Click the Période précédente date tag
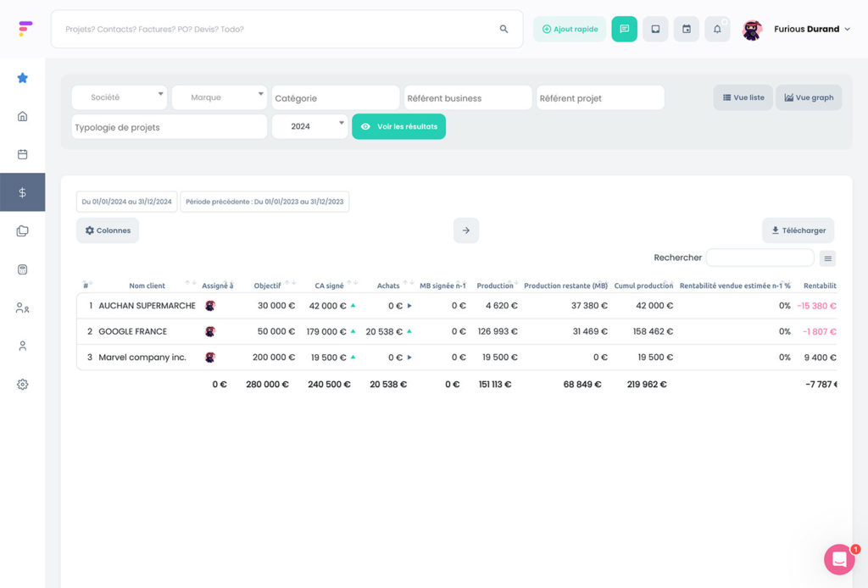 click(264, 202)
